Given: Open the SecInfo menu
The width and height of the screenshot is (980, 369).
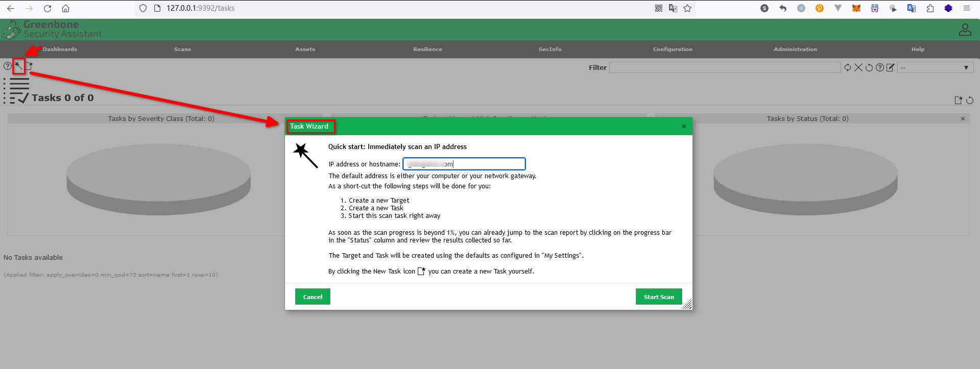Looking at the screenshot, I should [550, 50].
